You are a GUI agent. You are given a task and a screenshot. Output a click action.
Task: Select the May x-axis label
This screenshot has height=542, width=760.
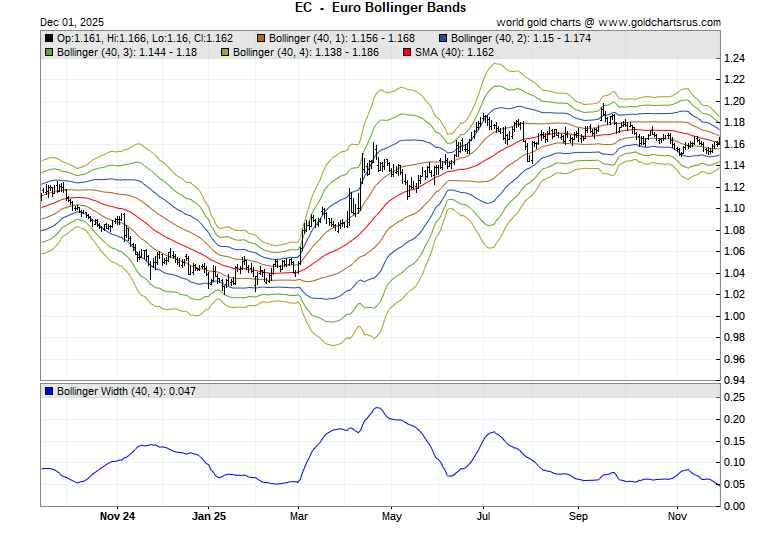[391, 517]
